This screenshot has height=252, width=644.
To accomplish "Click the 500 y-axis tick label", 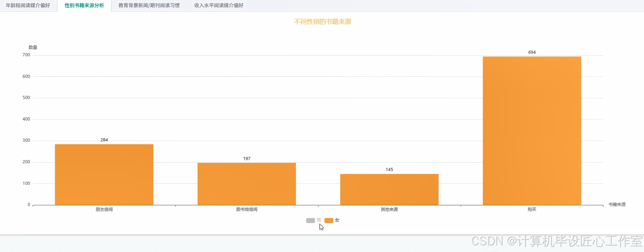I will coord(26,98).
